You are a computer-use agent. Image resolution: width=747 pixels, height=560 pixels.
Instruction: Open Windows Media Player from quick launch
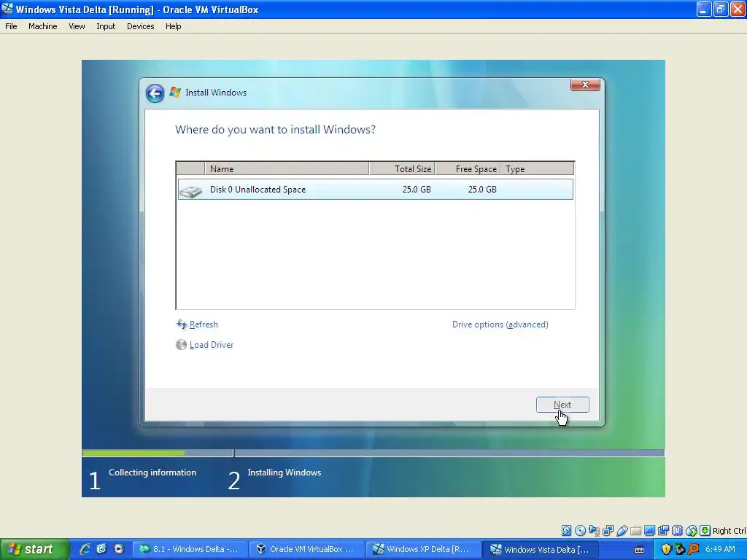119,549
